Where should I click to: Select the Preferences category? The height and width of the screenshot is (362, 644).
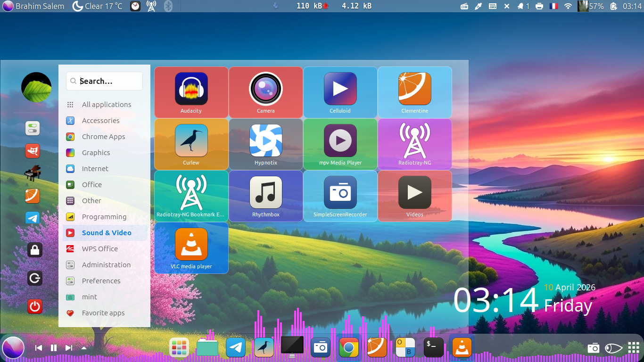[105, 281]
